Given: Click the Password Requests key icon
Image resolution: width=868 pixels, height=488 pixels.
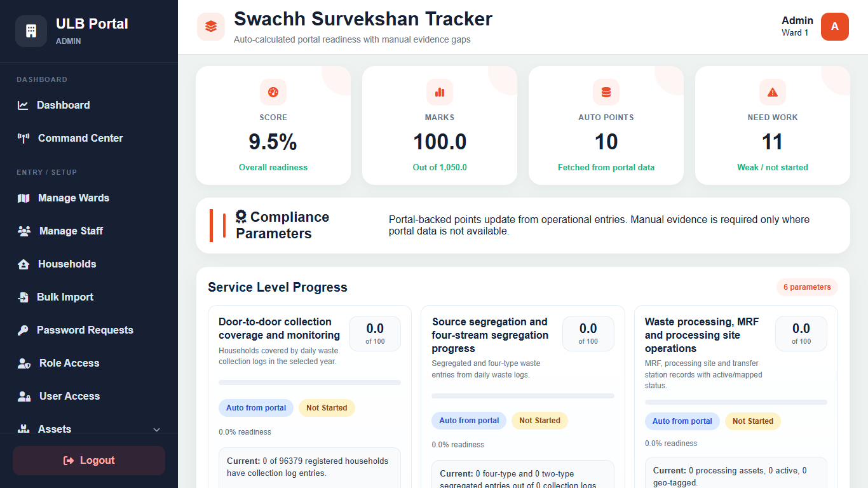Looking at the screenshot, I should pyautogui.click(x=23, y=330).
